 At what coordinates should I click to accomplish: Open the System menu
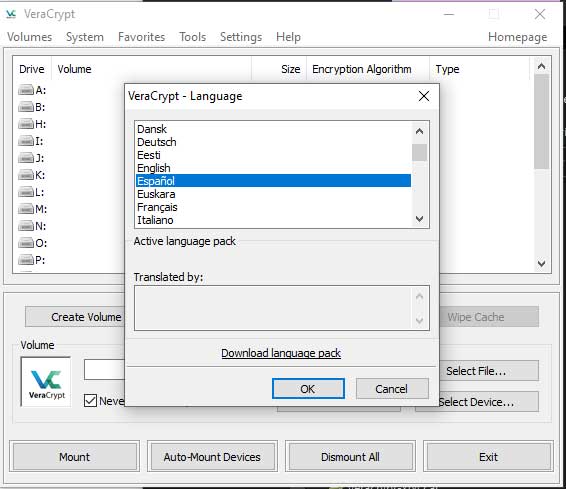pos(85,37)
